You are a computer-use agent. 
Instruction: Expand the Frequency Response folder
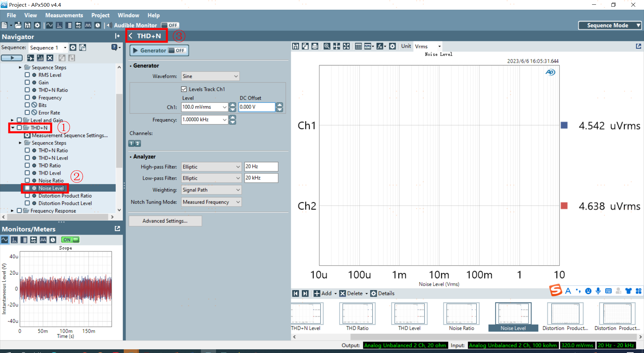click(12, 211)
